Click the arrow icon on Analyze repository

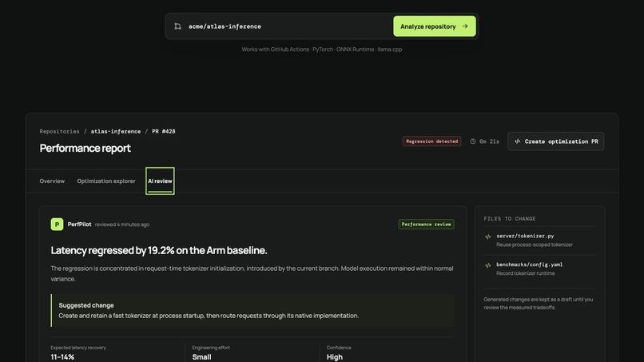(465, 26)
